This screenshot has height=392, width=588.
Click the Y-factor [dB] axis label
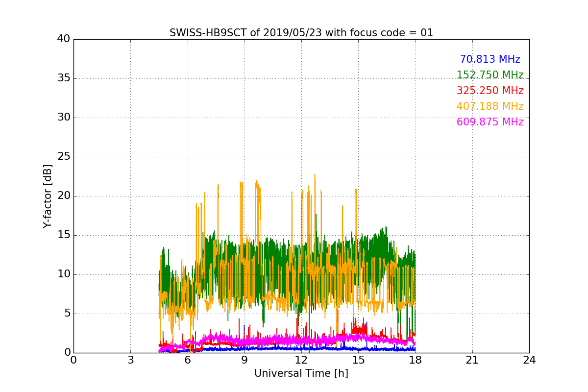48,196
